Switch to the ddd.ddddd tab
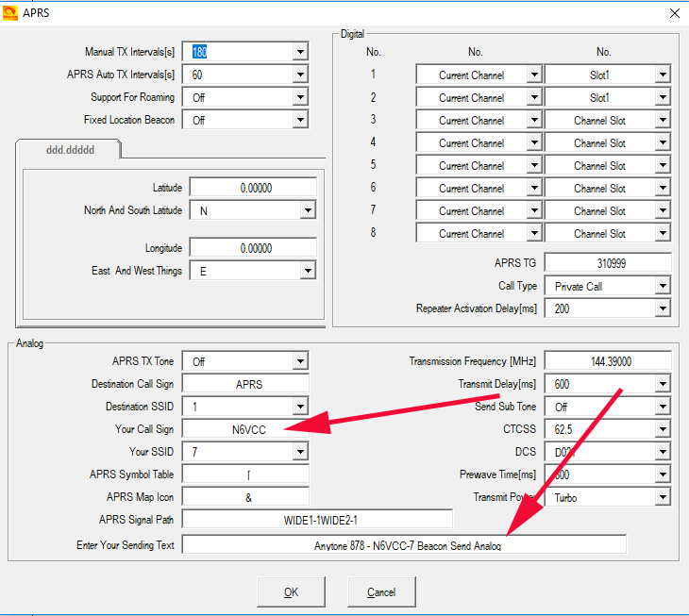Screen dimensions: 689x616 69,150
